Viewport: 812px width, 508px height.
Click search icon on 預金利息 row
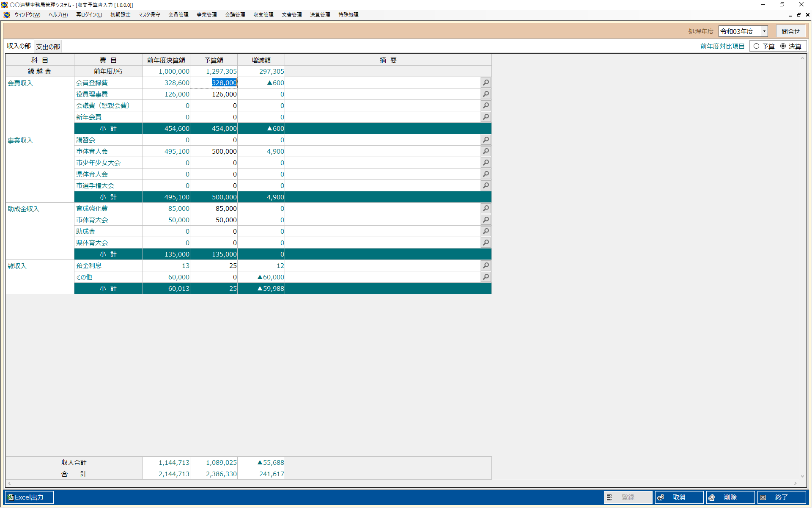pos(486,265)
